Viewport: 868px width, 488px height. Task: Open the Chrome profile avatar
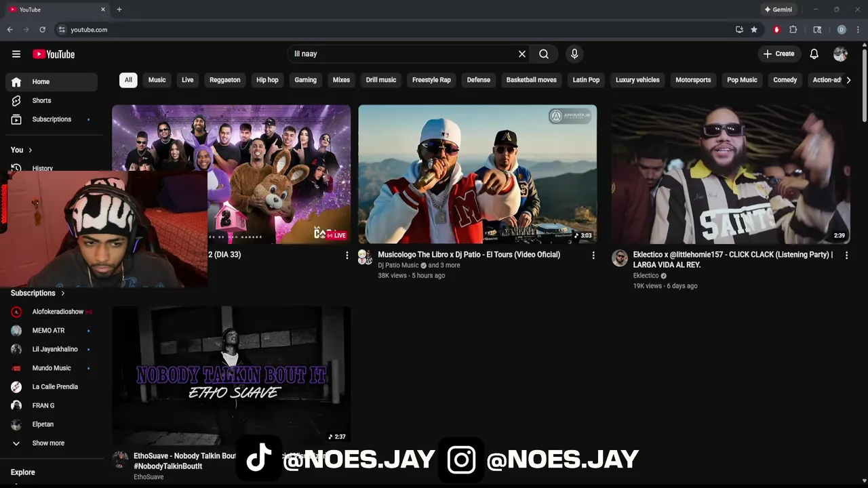tap(842, 30)
